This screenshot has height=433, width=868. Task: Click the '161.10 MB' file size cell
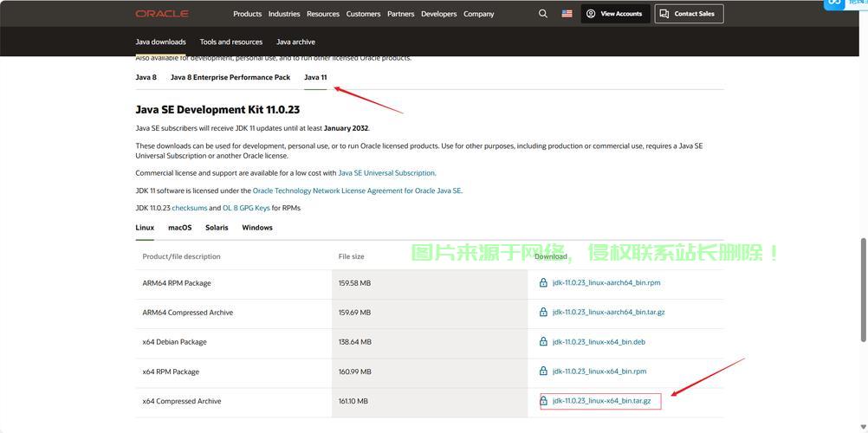[x=430, y=401]
